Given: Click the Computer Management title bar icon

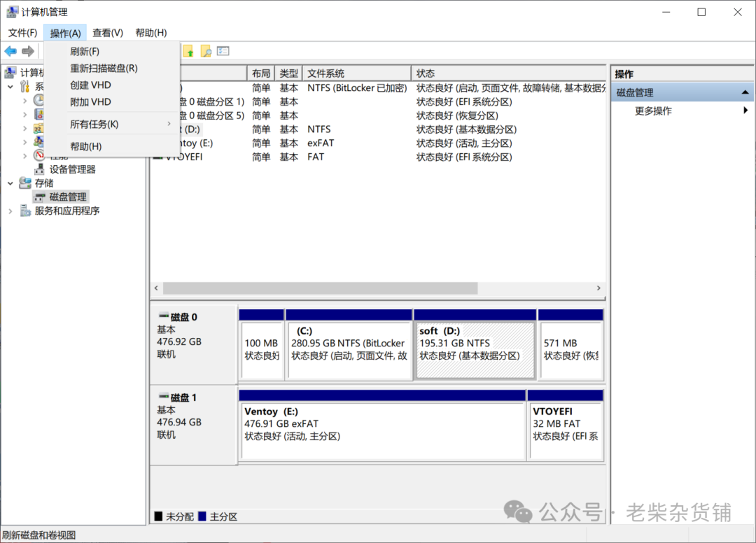Looking at the screenshot, I should click(13, 12).
